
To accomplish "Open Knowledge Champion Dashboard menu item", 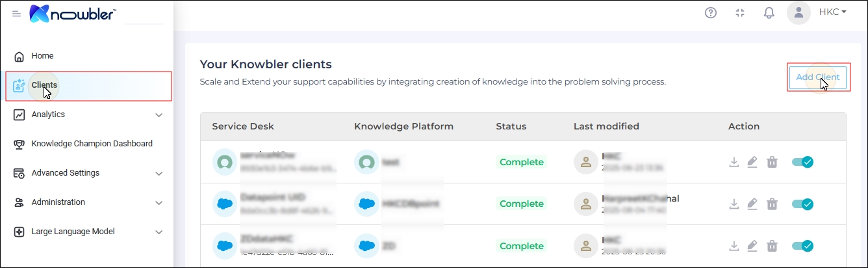I will coord(92,144).
